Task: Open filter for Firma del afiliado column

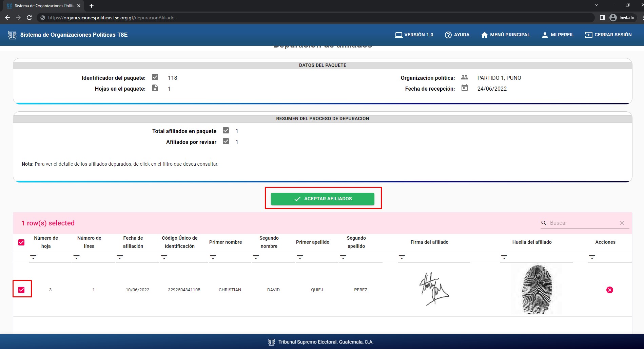Action: [402, 257]
